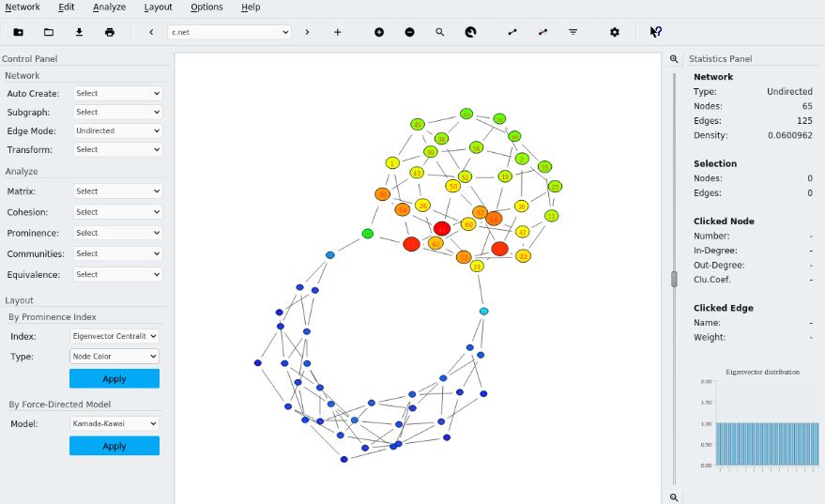Screen dimensions: 825x504
Task: Open the Transform dropdown
Action: tap(118, 149)
